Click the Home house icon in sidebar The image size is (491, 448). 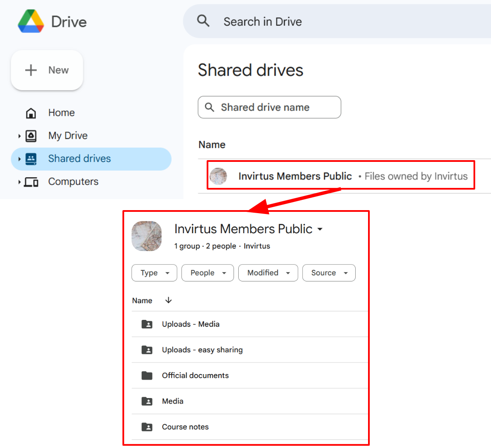[31, 113]
